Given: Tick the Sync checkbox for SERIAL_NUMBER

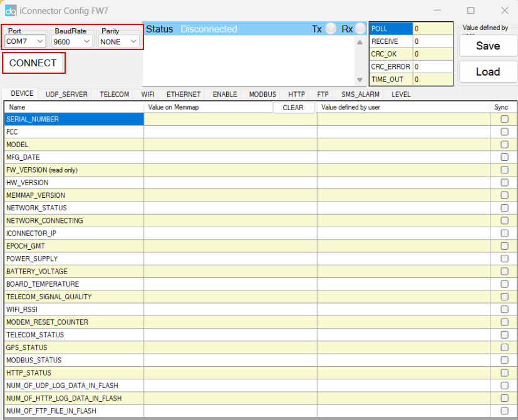Looking at the screenshot, I should (504, 119).
